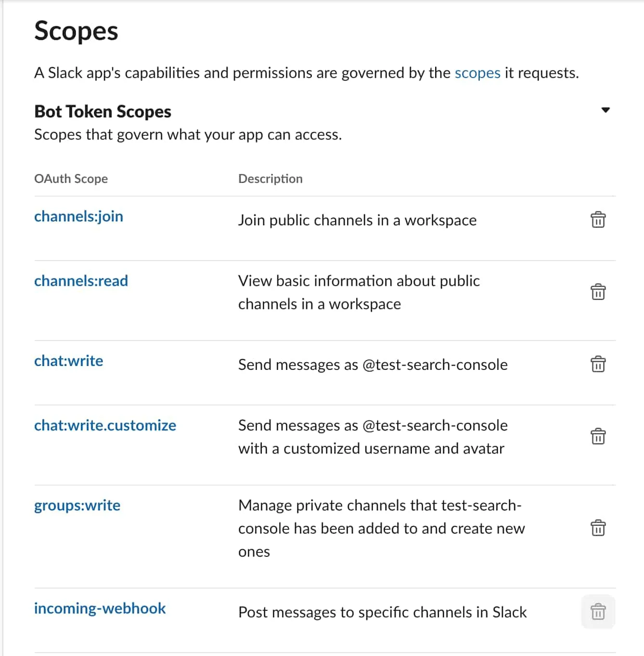Click the highlighted incoming-webhook trash icon

pos(598,612)
